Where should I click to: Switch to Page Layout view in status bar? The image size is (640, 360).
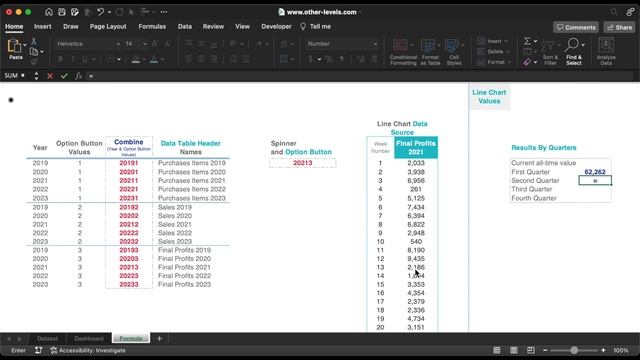pyautogui.click(x=514, y=350)
